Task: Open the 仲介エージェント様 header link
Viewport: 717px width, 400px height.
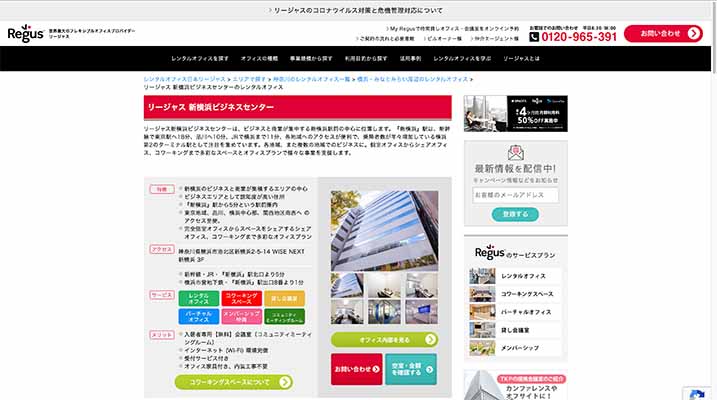Action: 495,39
